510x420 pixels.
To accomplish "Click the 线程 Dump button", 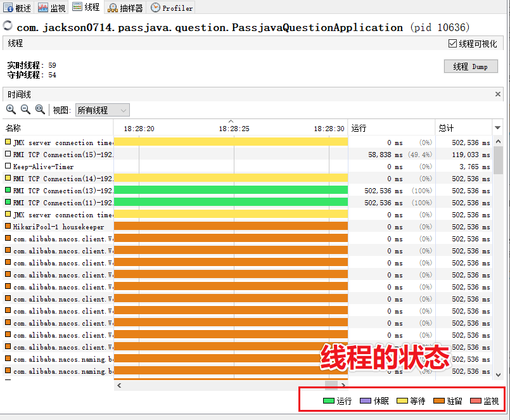I will 471,67.
